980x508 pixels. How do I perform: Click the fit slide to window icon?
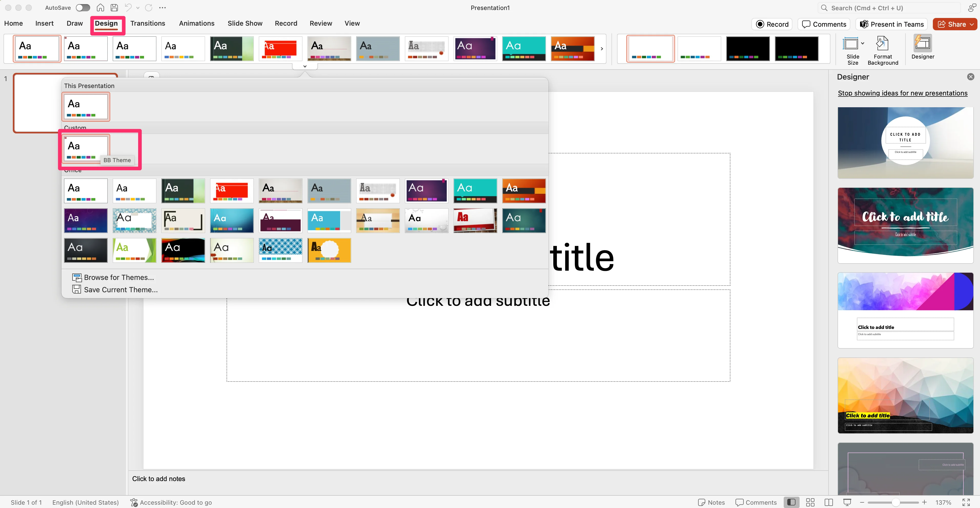coord(966,502)
